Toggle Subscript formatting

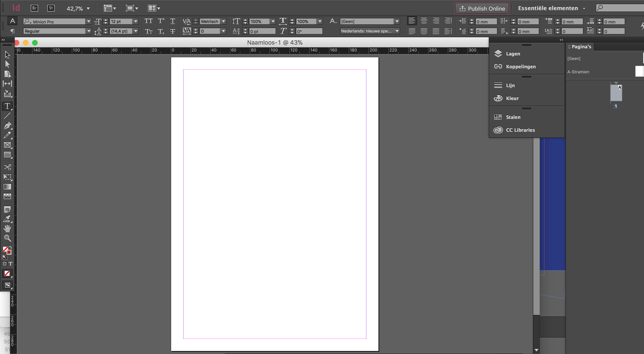161,31
